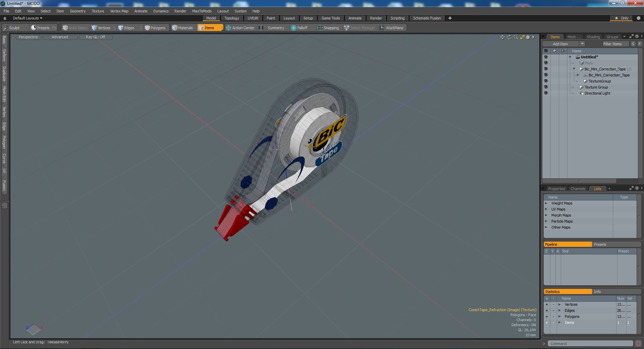Click the viewport rotate icon
This screenshot has width=644, height=349.
point(509,37)
